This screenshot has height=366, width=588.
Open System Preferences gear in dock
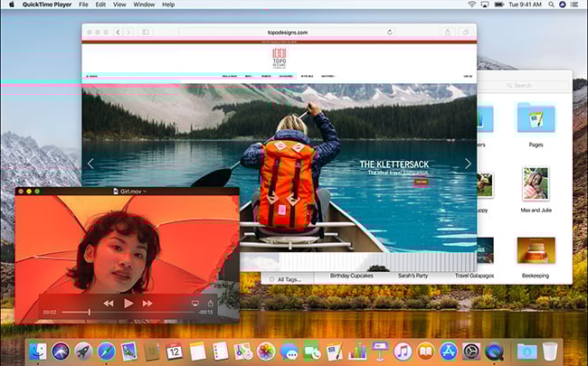pos(471,352)
